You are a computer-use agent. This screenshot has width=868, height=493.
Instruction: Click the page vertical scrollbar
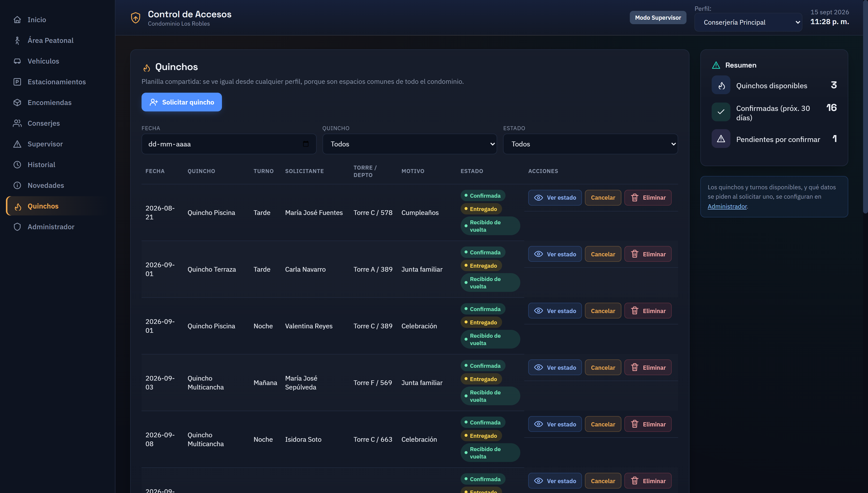click(x=865, y=107)
